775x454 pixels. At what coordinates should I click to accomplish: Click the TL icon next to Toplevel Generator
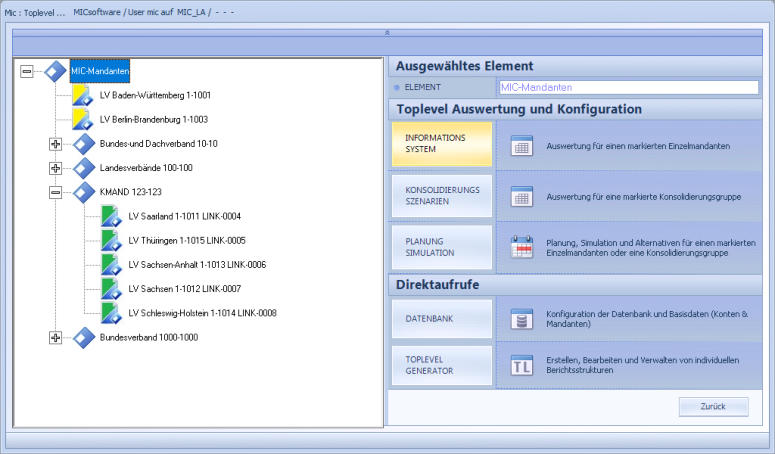(x=521, y=365)
